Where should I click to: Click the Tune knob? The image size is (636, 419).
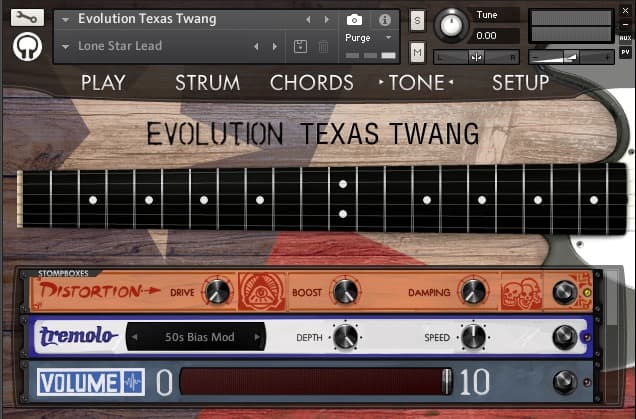pyautogui.click(x=451, y=25)
